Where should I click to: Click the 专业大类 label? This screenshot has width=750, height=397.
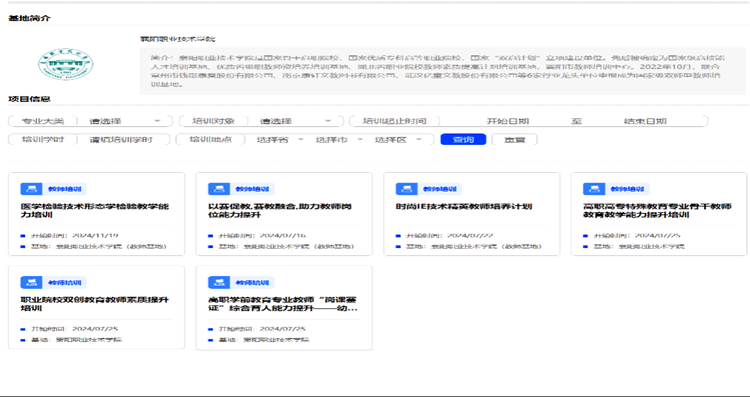[x=43, y=121]
